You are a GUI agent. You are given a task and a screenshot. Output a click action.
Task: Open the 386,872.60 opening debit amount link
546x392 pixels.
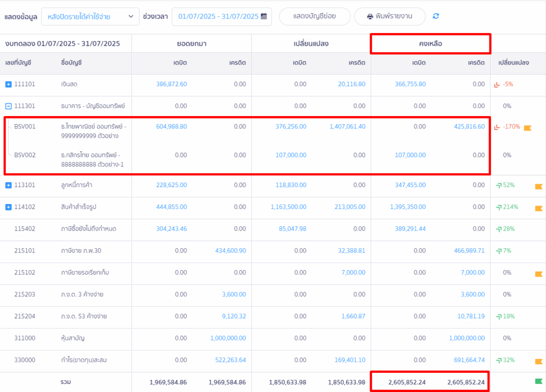(171, 84)
